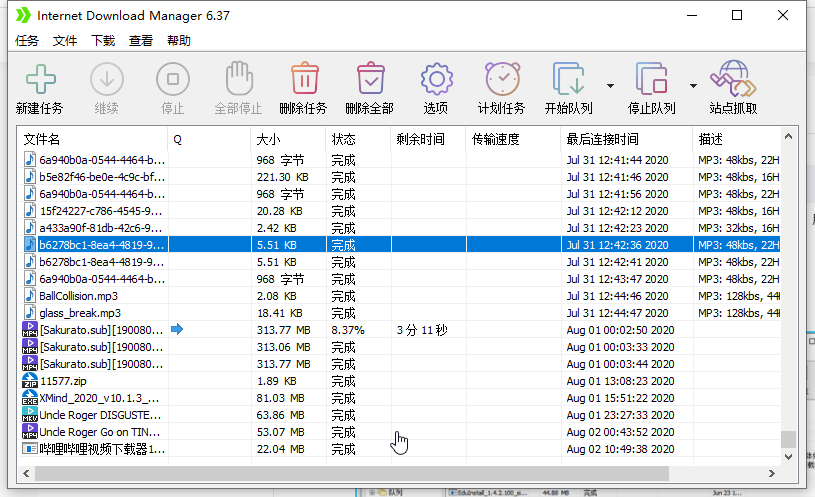Click the vertical scrollbar down arrow
The image size is (815, 497).
[x=788, y=456]
